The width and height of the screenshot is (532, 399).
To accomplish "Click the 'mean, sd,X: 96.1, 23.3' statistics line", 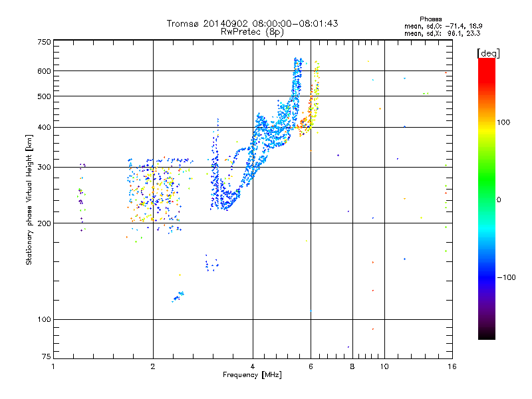I will point(442,33).
